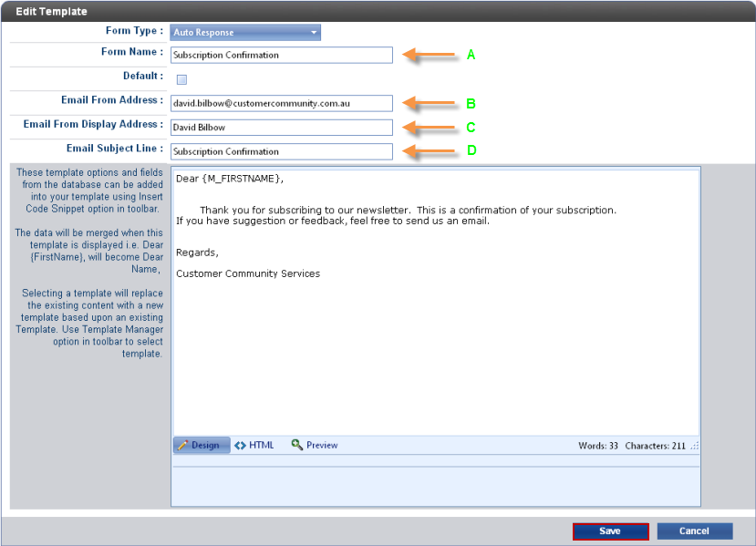The width and height of the screenshot is (756, 546).
Task: Click the 'Customer Community Services' signature text
Action: tap(248, 273)
